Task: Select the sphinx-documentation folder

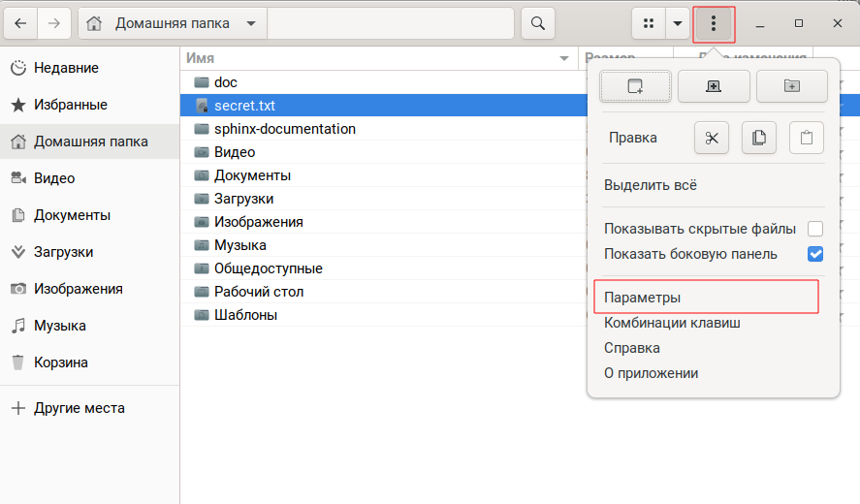Action: pyautogui.click(x=284, y=129)
